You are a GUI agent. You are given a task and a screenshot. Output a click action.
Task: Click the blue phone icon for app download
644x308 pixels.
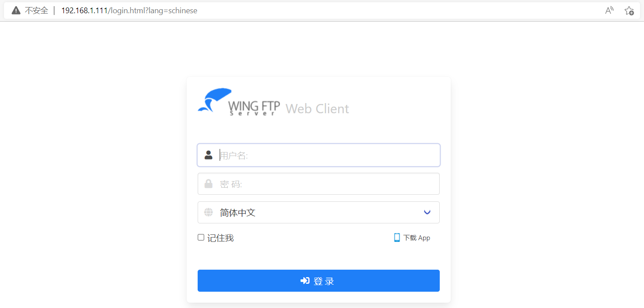[x=397, y=237]
